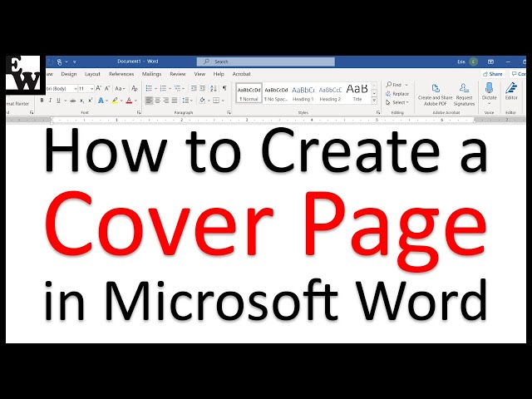Increase font size with grow button
The width and height of the screenshot is (532, 399).
(x=98, y=89)
